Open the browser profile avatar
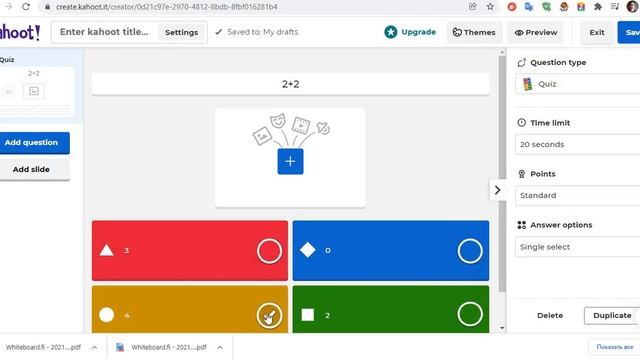 coord(632,7)
